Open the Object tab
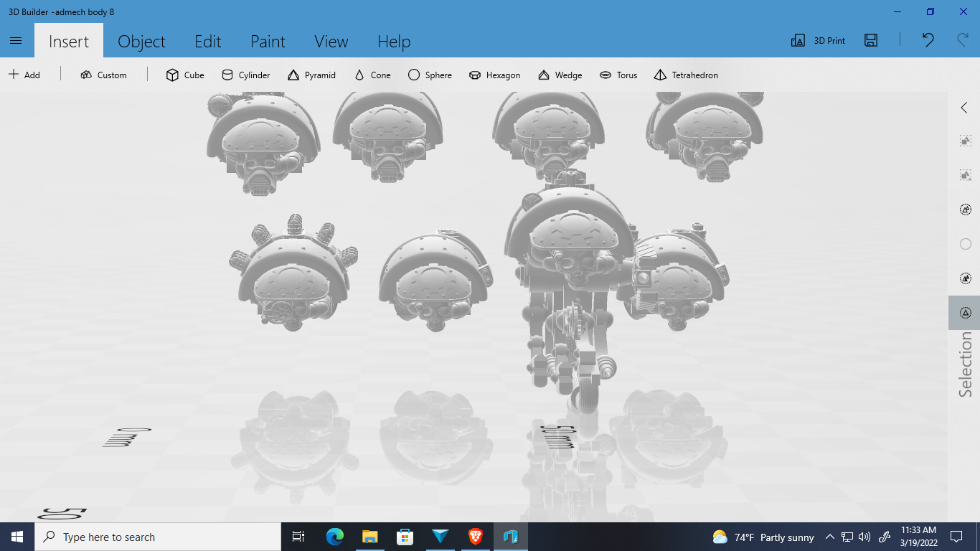This screenshot has height=551, width=980. [x=141, y=41]
